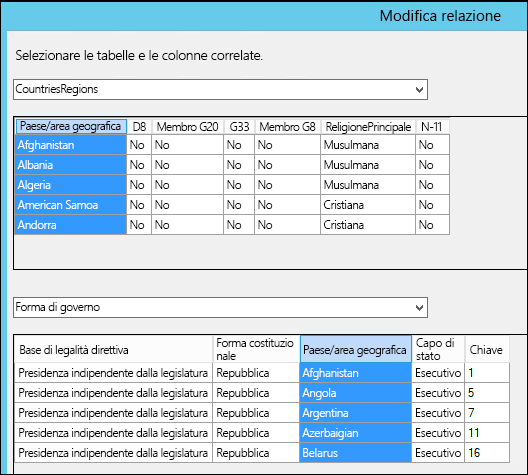Click the Argentina cell
The width and height of the screenshot is (528, 475).
(x=356, y=413)
